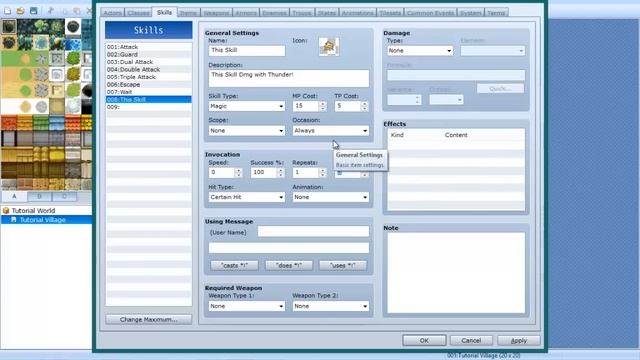Increase Repeats with up arrow
The height and width of the screenshot is (360, 640).
pyautogui.click(x=323, y=170)
